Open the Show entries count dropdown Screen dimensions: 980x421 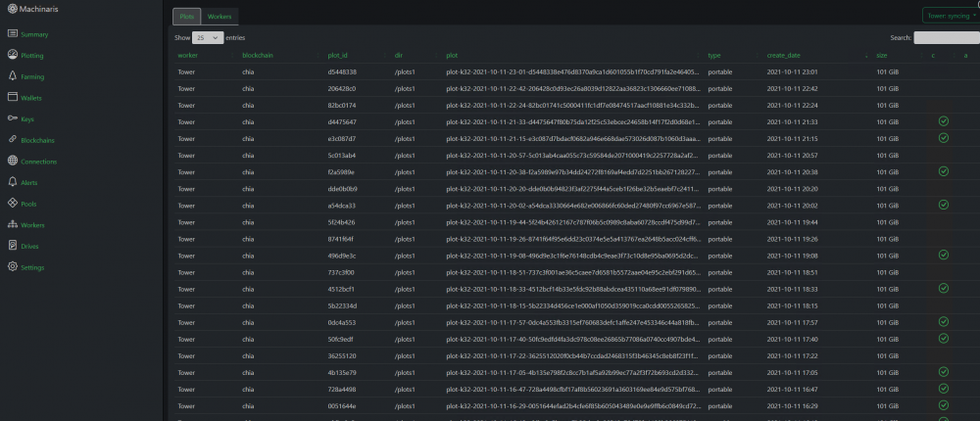[x=208, y=37]
